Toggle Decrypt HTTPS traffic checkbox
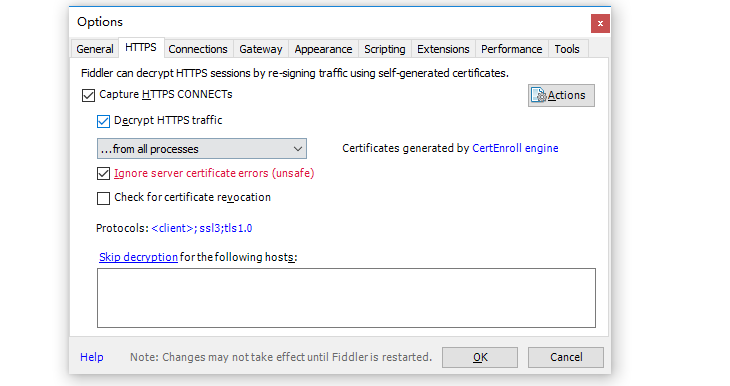Image resolution: width=730 pixels, height=386 pixels. (x=103, y=121)
